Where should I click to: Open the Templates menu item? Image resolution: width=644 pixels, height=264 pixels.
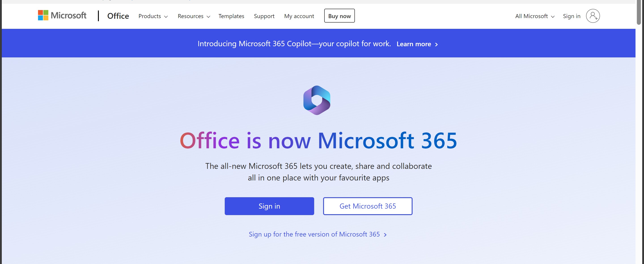[x=231, y=16]
